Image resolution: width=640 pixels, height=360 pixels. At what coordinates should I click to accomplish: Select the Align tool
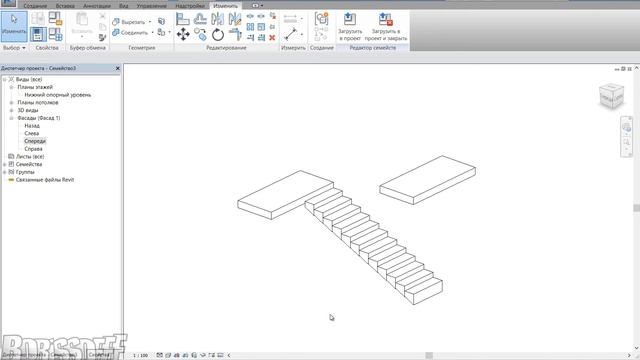click(x=182, y=19)
